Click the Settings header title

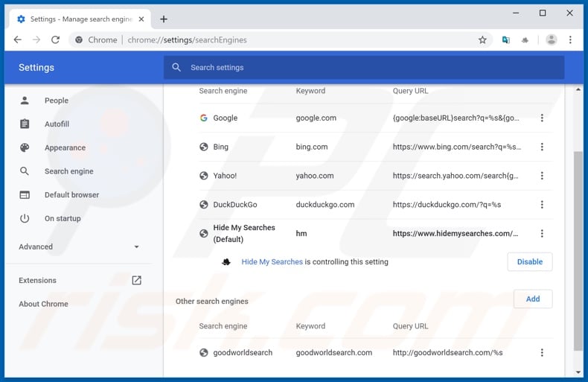tap(36, 68)
